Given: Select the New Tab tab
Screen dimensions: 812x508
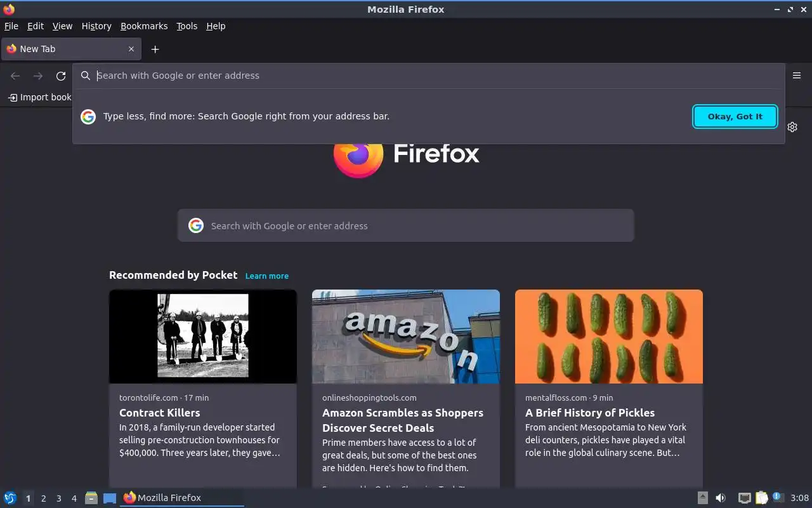Looking at the screenshot, I should tap(71, 49).
